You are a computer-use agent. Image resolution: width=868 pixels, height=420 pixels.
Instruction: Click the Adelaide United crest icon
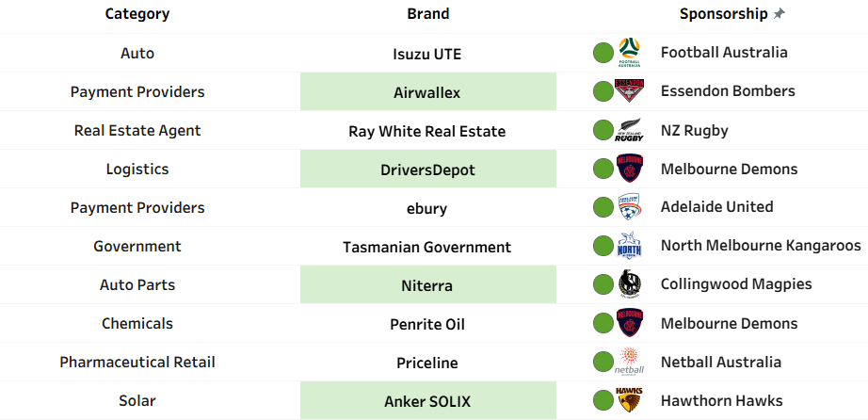click(630, 207)
